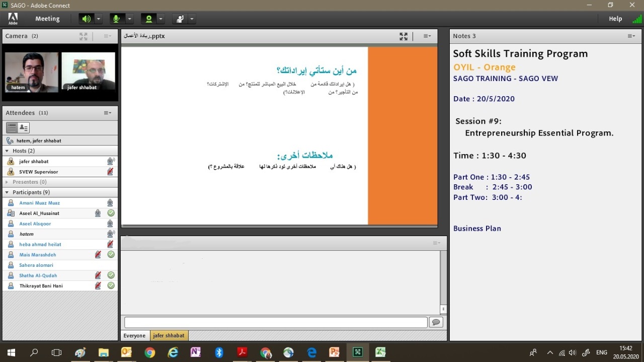Viewport: 644px width, 362px height.
Task: Maximize the camera pod to full screen
Action: [x=84, y=36]
